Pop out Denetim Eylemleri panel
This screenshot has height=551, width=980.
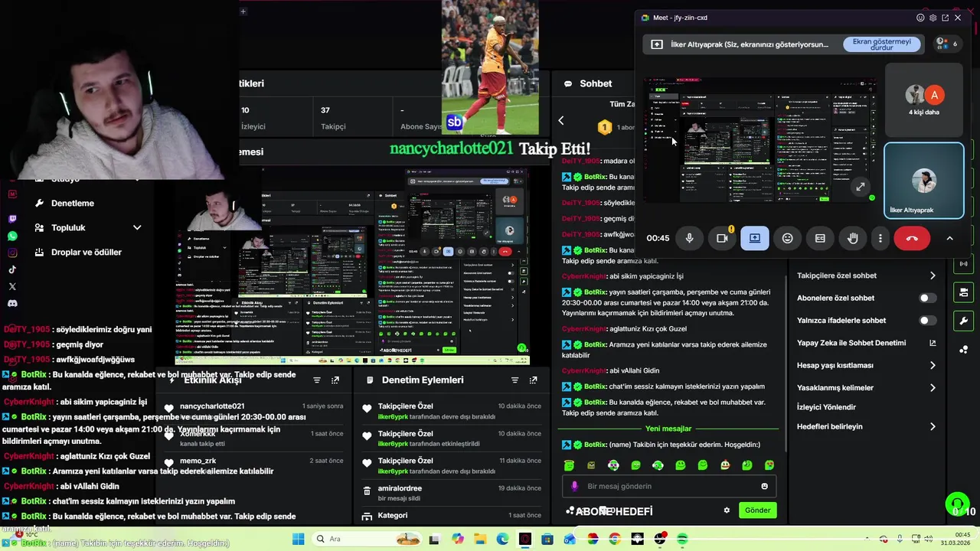point(534,380)
